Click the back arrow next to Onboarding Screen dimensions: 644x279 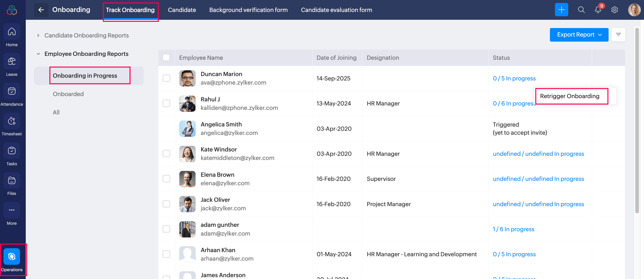pyautogui.click(x=41, y=10)
